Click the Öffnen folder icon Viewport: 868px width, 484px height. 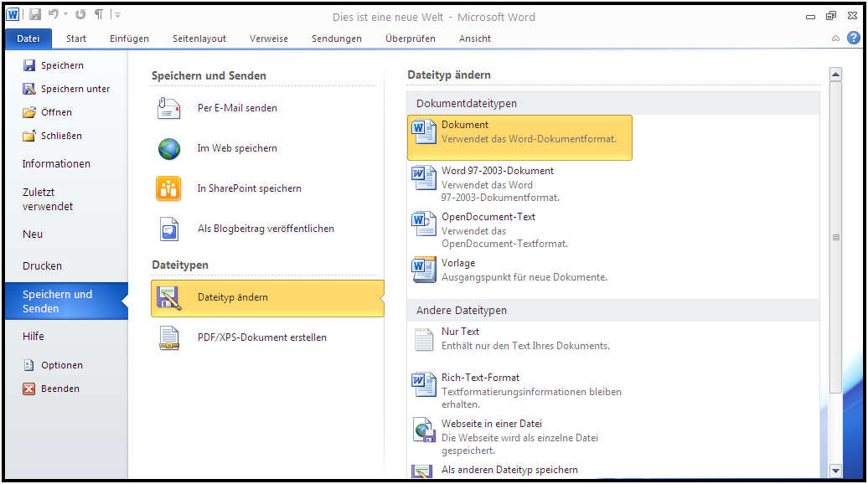point(28,112)
